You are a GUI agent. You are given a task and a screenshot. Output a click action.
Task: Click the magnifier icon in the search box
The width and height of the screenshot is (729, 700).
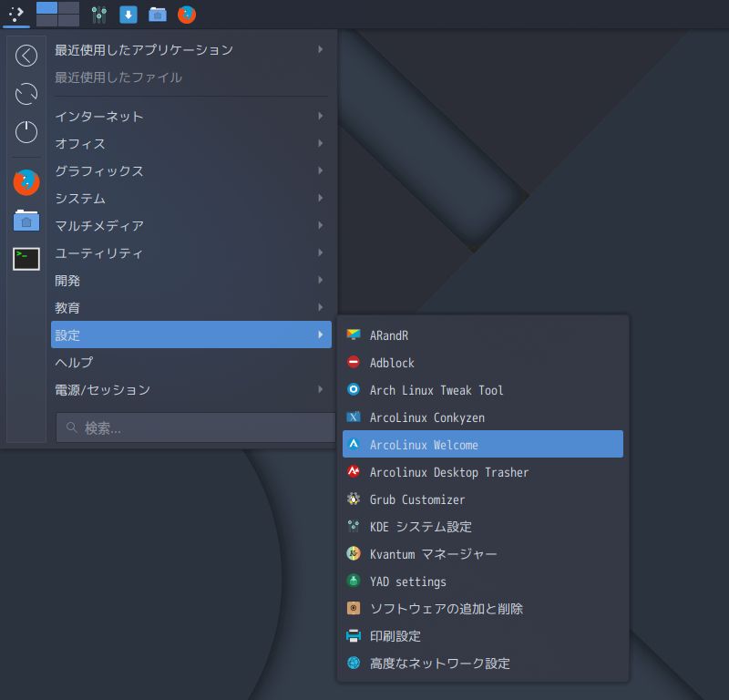72,427
